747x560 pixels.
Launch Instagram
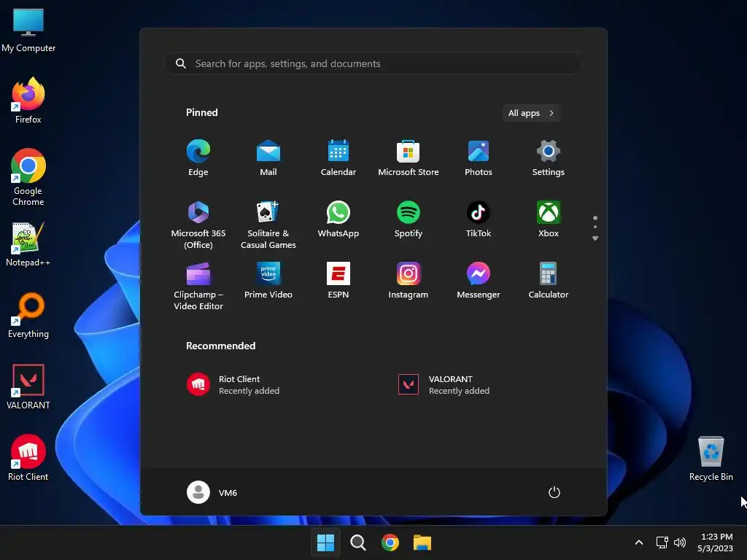(409, 281)
